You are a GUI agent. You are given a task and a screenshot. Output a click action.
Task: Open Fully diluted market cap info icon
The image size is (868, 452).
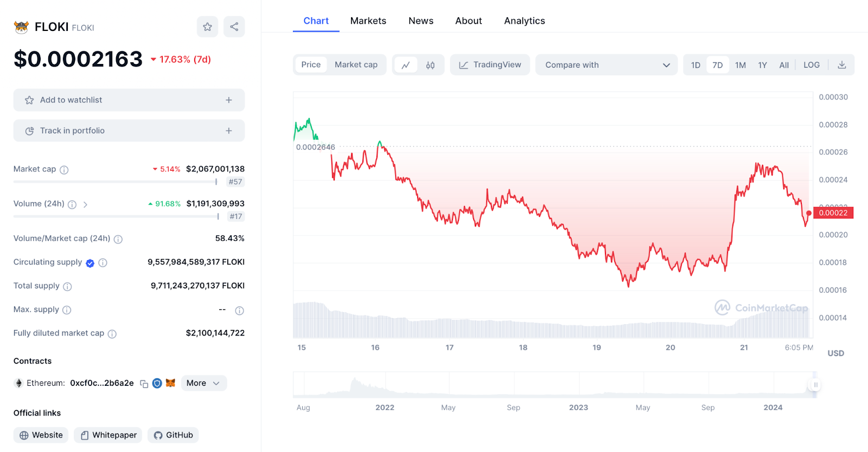[x=112, y=334]
